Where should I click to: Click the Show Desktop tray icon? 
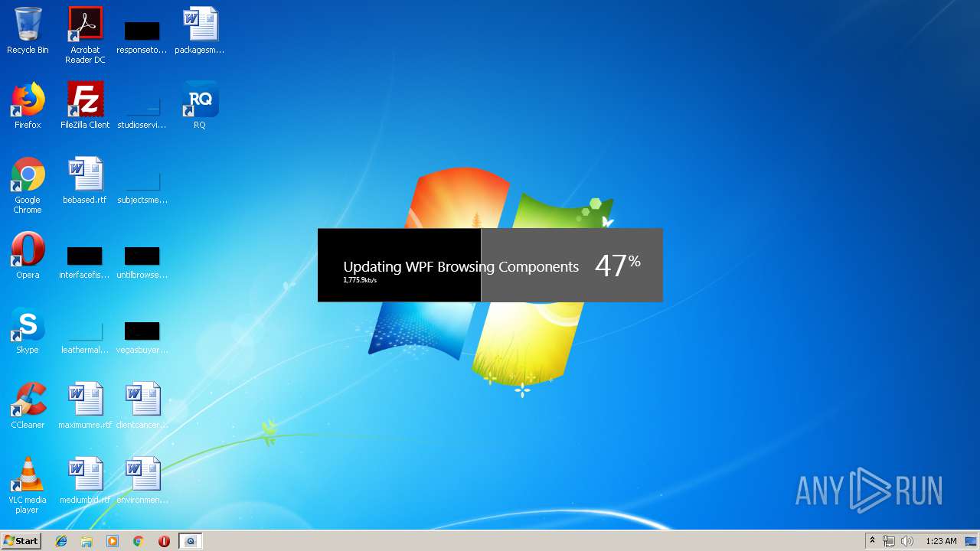(971, 541)
